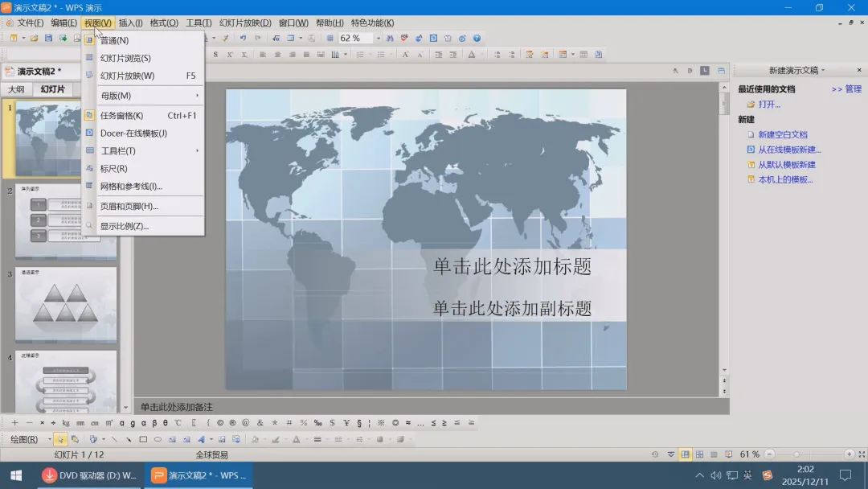
Task: Run the spell check icon
Action: coord(404,39)
